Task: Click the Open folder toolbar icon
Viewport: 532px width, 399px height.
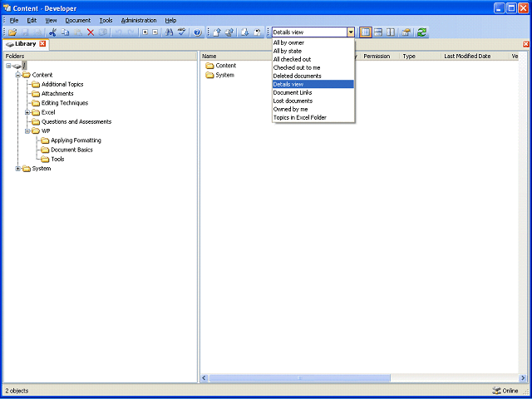Action: (x=12, y=32)
